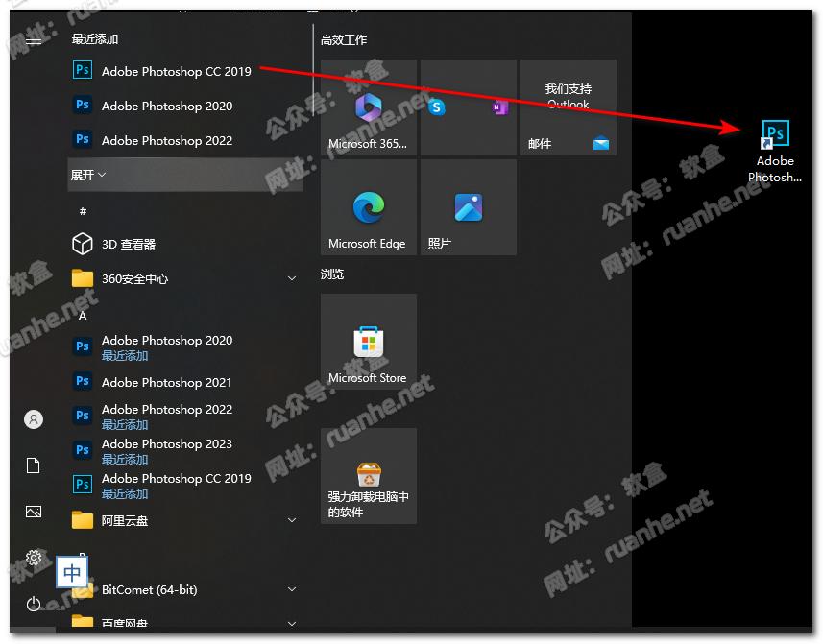Click 展开 to expand recently added list
The height and width of the screenshot is (644, 823).
coord(88,176)
